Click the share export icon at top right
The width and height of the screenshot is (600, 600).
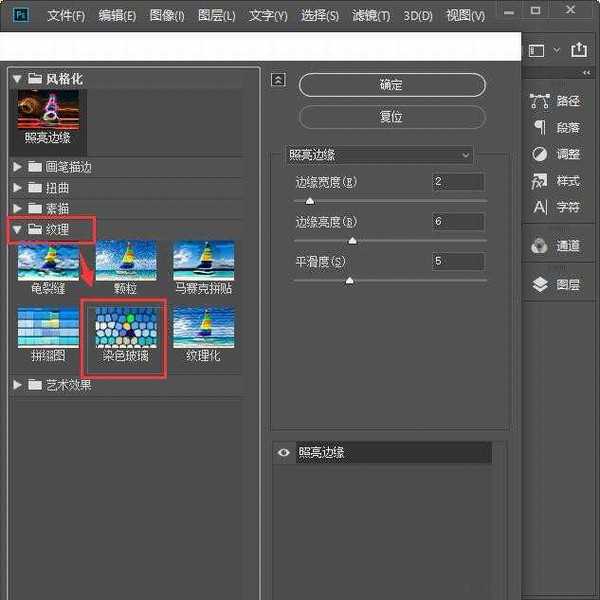(x=580, y=49)
